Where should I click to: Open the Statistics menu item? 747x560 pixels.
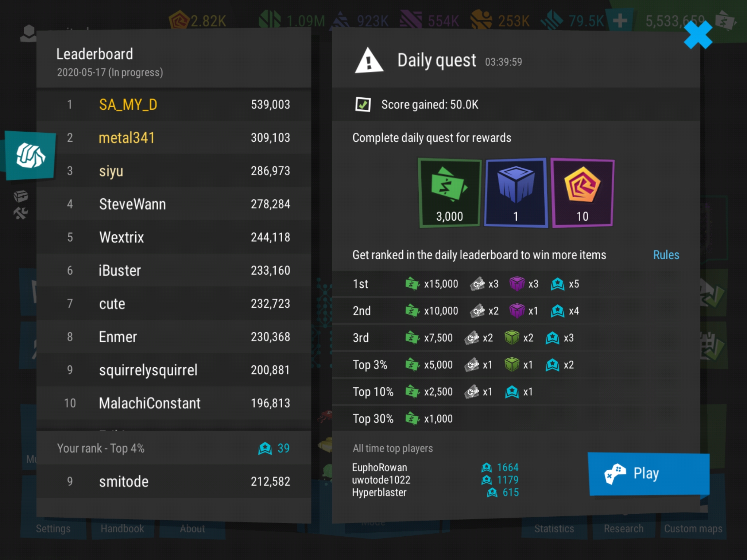coord(554,529)
